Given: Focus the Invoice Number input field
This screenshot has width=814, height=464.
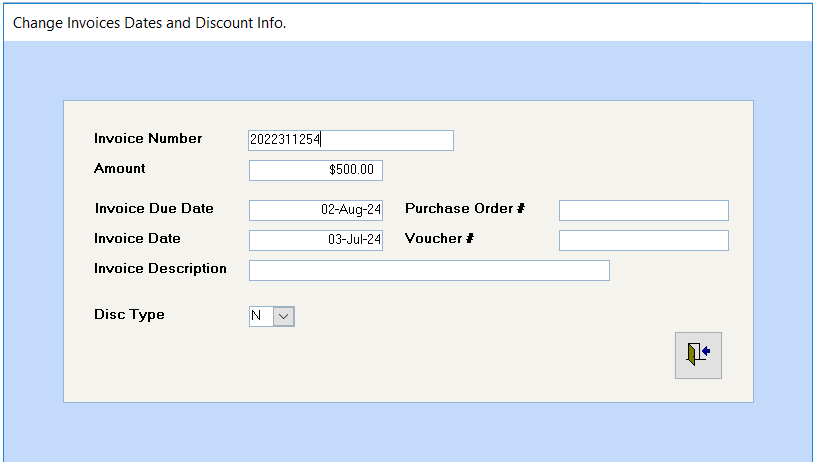Looking at the screenshot, I should (350, 140).
